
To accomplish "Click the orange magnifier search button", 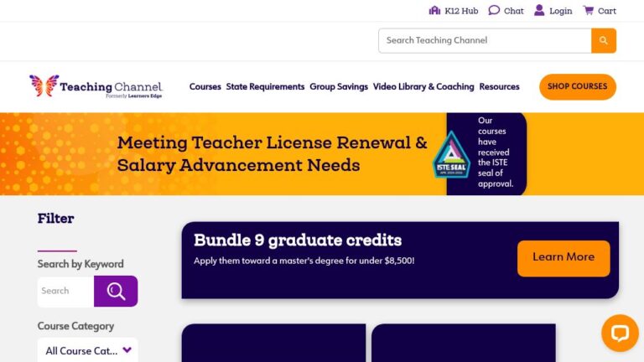I will click(x=604, y=40).
